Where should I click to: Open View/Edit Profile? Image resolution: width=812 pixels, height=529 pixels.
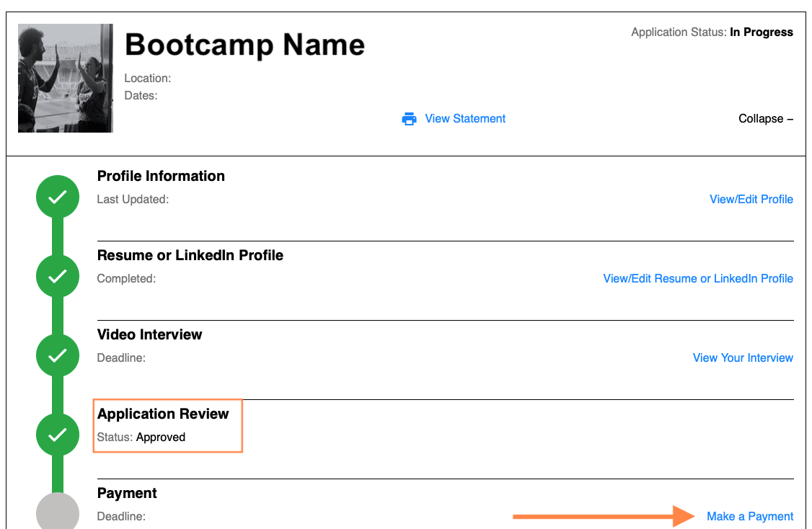[x=751, y=200]
